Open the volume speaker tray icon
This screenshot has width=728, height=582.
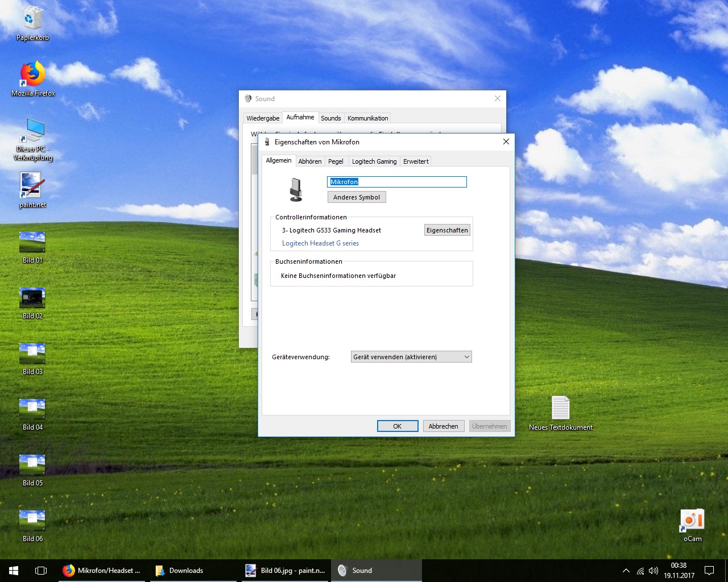click(653, 571)
